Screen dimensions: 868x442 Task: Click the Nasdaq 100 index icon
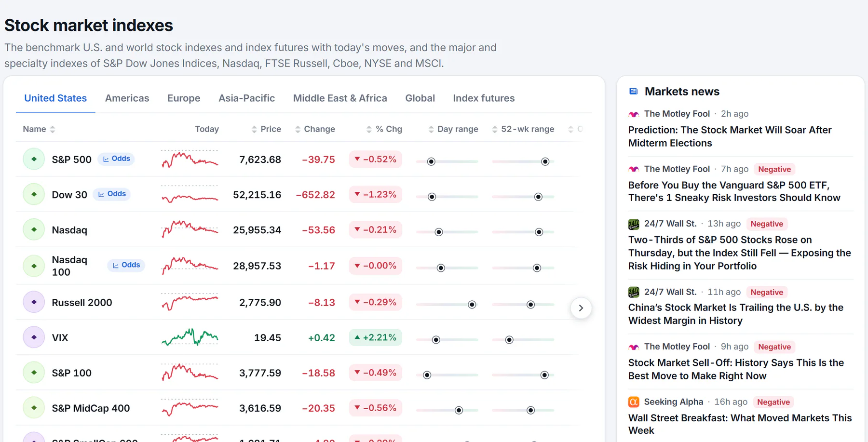click(x=34, y=266)
